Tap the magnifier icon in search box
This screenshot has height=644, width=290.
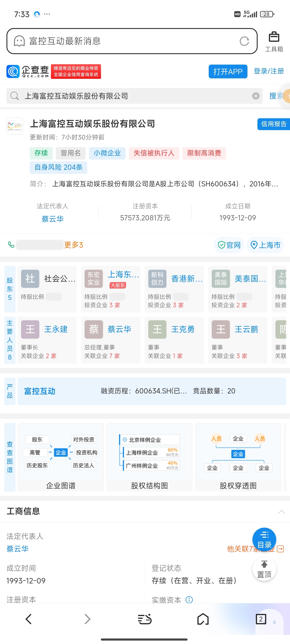coord(14,96)
